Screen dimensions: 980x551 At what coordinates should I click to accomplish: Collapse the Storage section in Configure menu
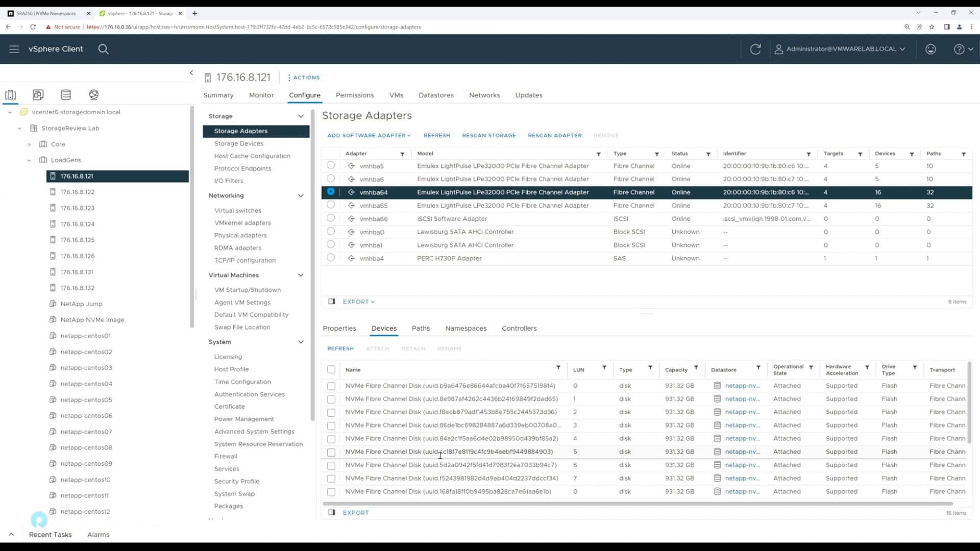tap(301, 116)
